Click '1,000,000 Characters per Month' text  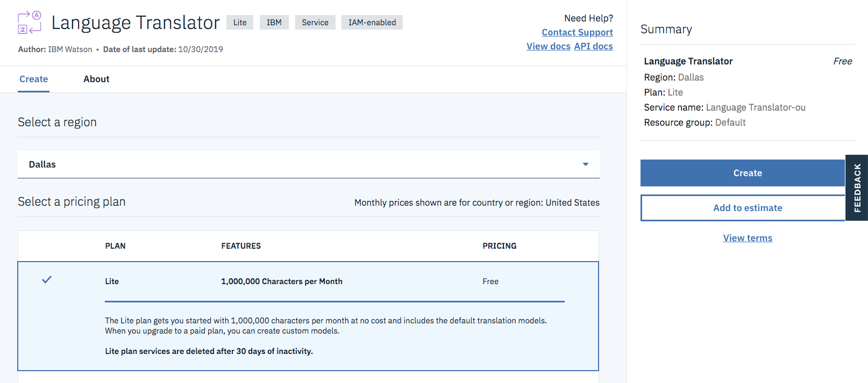coord(282,281)
